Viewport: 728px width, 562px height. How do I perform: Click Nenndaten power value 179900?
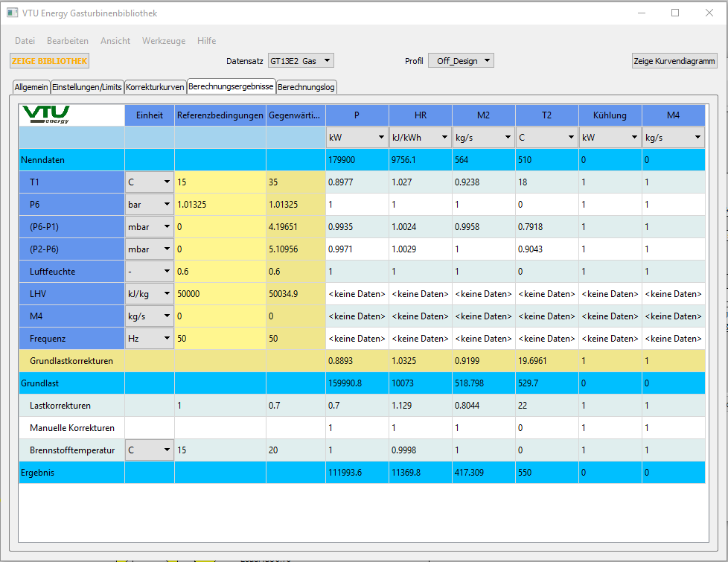click(357, 160)
